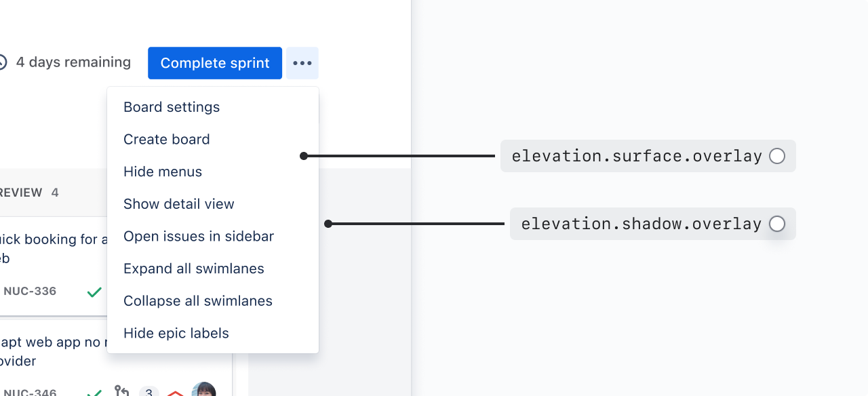Click the green checkmark on NUC-346
The width and height of the screenshot is (868, 396).
(94, 392)
